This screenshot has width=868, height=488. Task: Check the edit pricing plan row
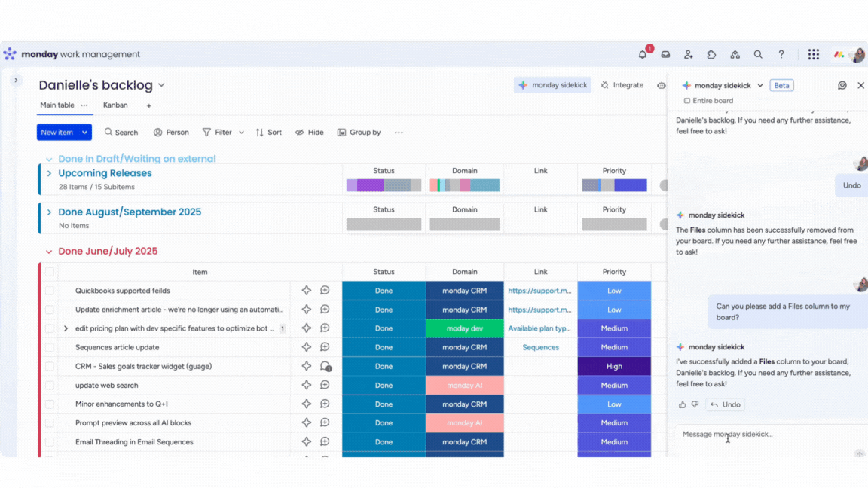(x=50, y=328)
